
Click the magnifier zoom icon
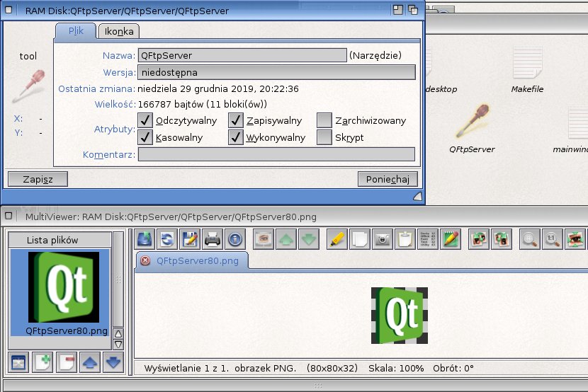pos(529,239)
